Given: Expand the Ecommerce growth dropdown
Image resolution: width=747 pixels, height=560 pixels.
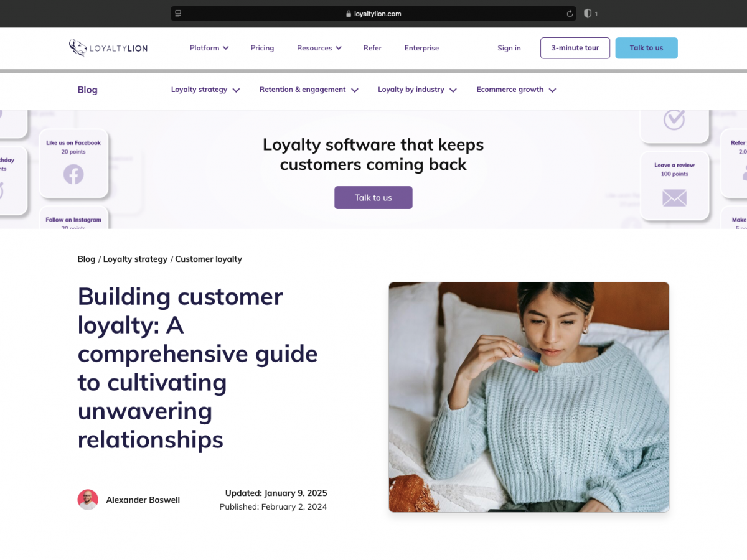Looking at the screenshot, I should click(x=516, y=90).
